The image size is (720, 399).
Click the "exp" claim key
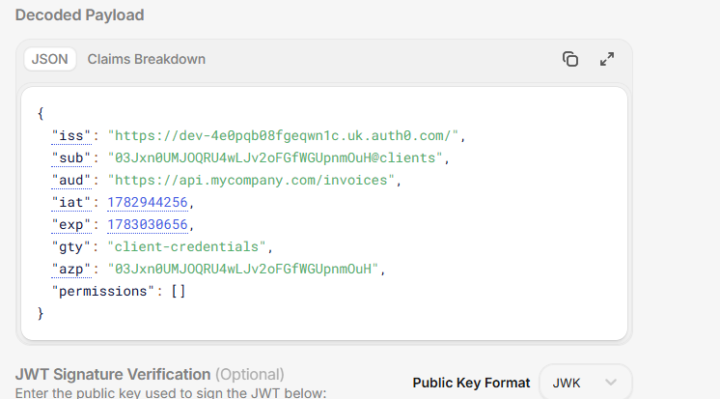pos(71,225)
